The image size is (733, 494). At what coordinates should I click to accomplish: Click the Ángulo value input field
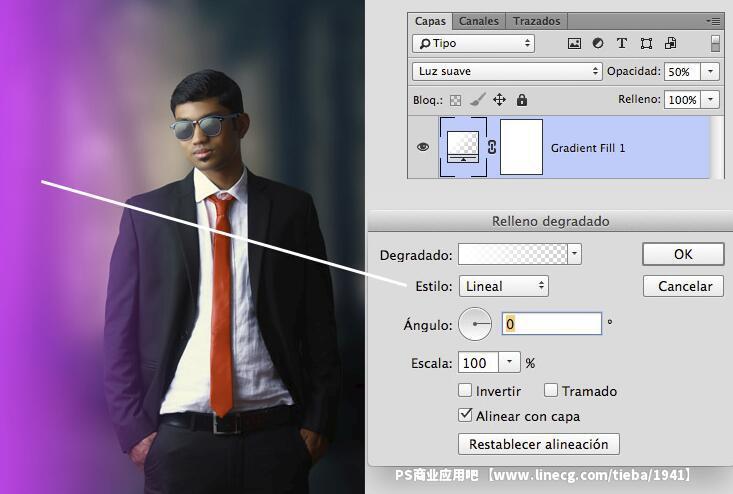[x=552, y=323]
